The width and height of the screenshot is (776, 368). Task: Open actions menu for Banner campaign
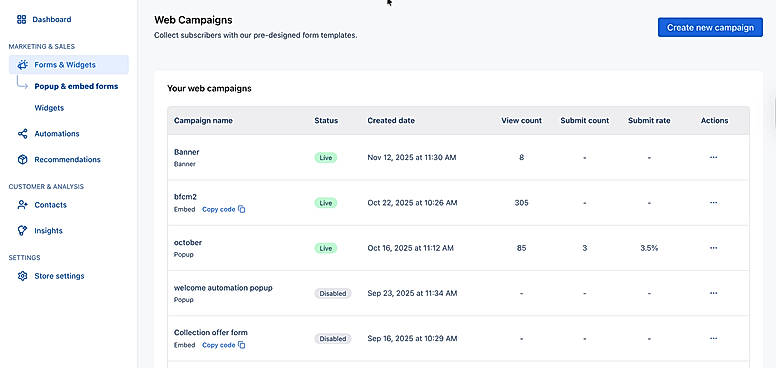[714, 157]
